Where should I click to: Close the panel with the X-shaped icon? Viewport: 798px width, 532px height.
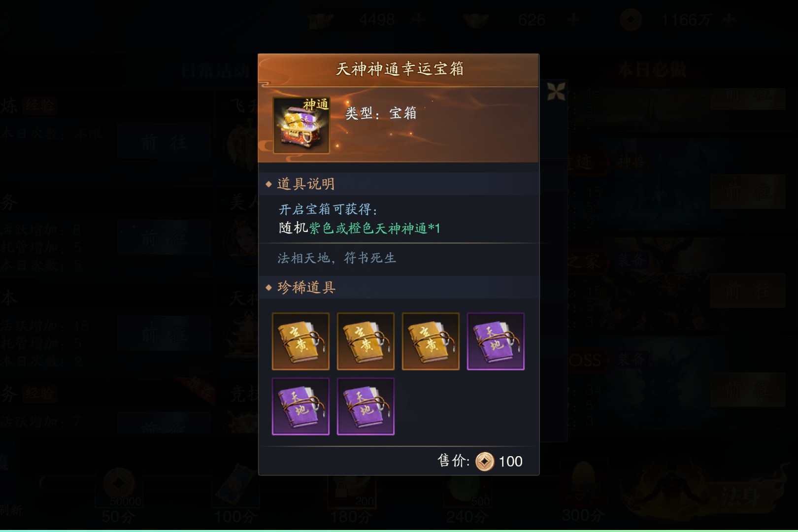(556, 92)
